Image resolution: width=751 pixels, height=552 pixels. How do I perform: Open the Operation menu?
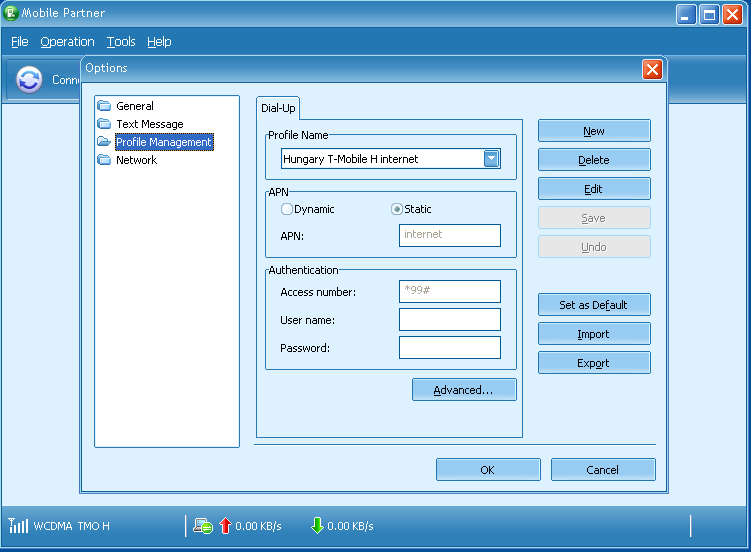[67, 42]
